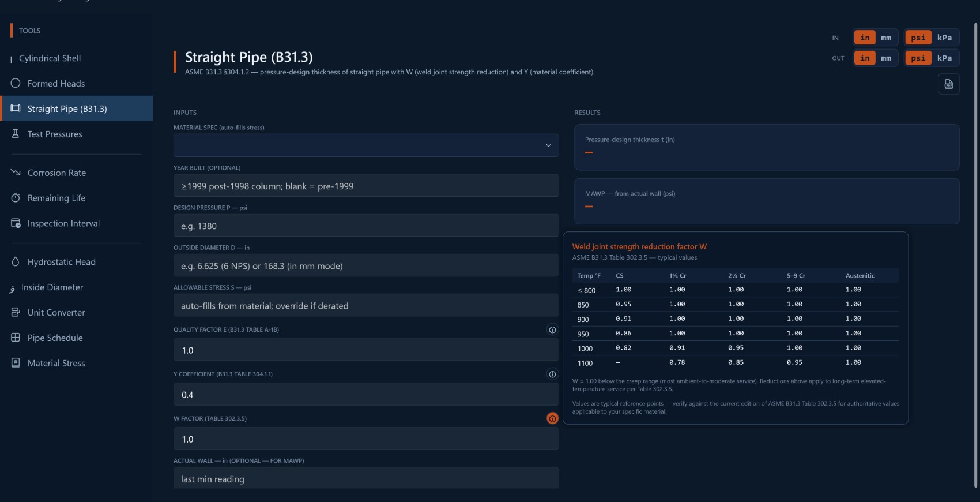Go to Test Pressures tool
This screenshot has height=502, width=980.
pos(76,134)
